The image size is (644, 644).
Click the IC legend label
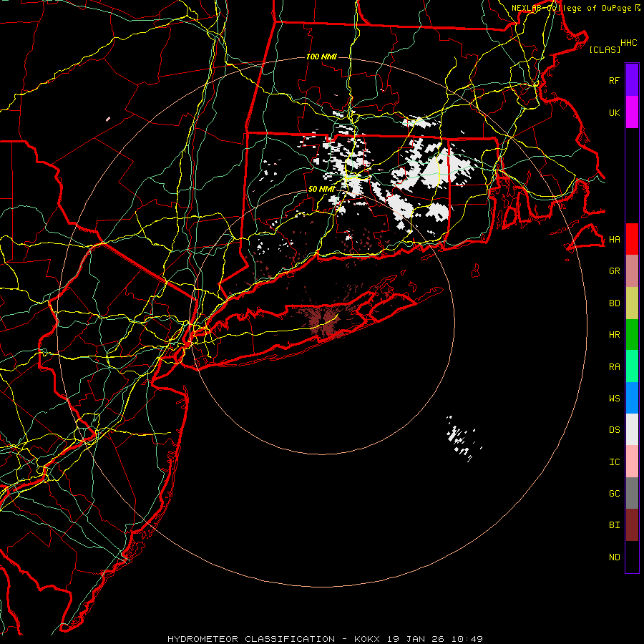[x=614, y=462]
